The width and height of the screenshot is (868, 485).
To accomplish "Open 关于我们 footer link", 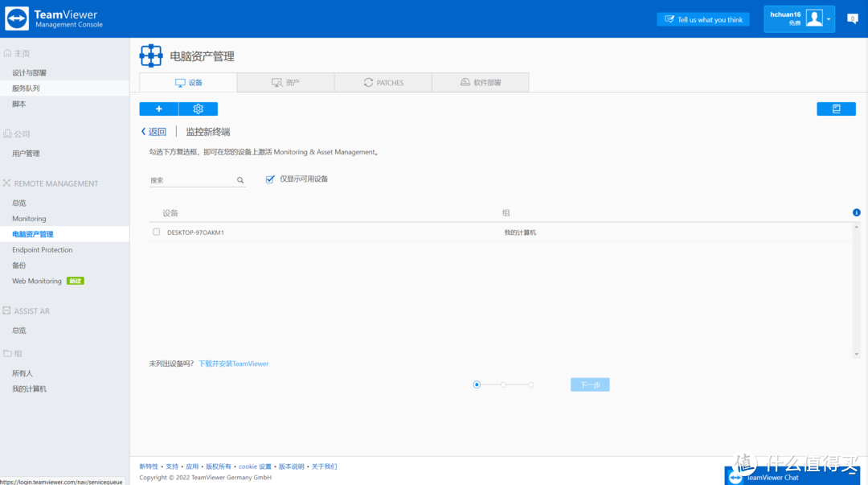I will pyautogui.click(x=325, y=467).
